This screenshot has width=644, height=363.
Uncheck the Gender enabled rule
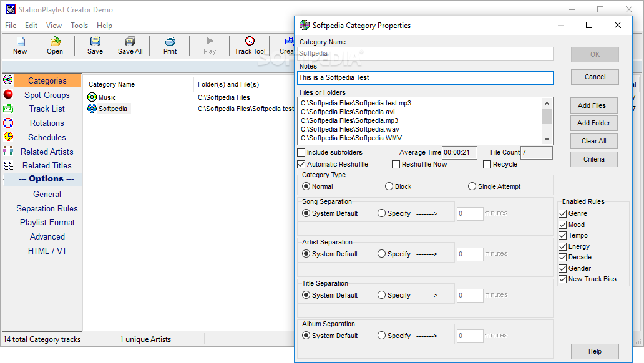563,268
